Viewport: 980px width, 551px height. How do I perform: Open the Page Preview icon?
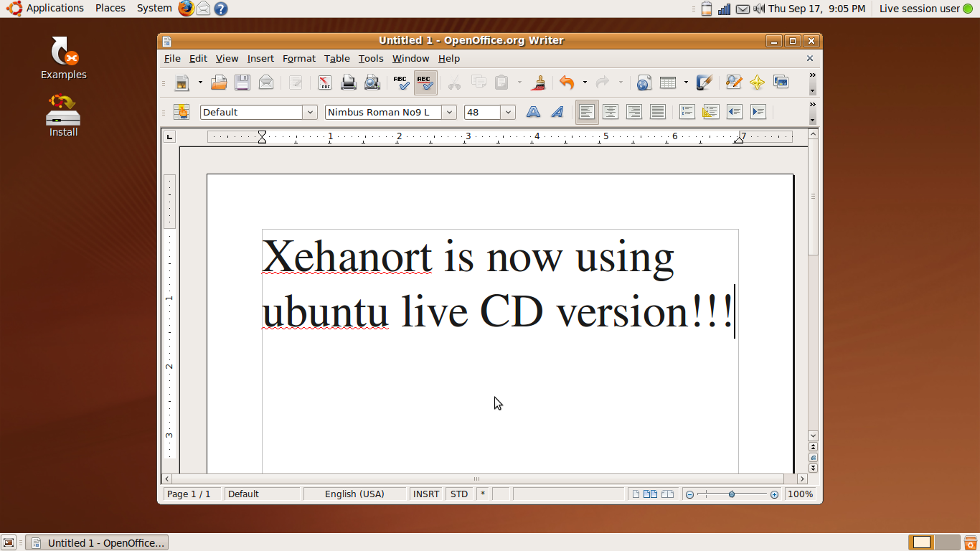372,83
